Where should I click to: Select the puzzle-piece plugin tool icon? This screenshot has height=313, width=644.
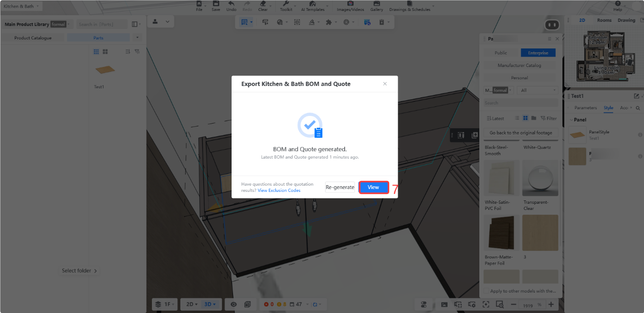[328, 22]
